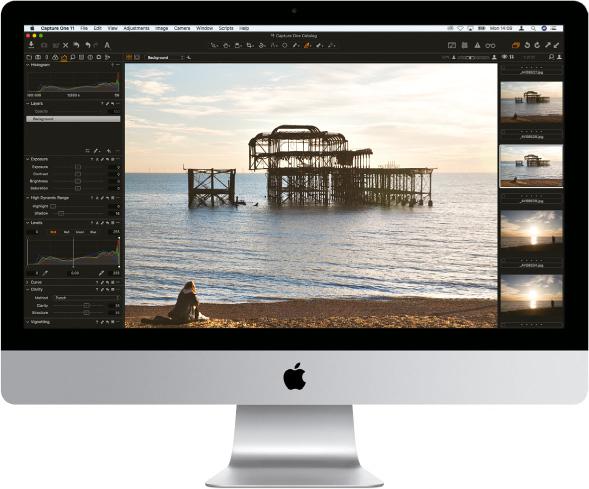
Task: Click the Shadow slider handle
Action: coord(61,213)
